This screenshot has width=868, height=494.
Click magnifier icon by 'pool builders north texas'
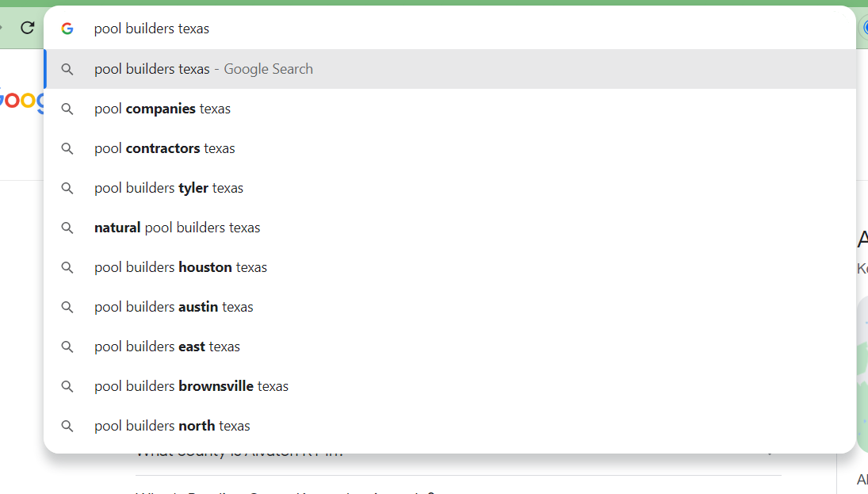[x=67, y=426]
